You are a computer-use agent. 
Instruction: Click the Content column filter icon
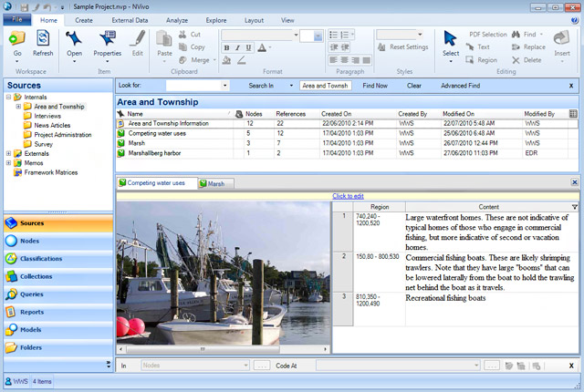pyautogui.click(x=575, y=207)
